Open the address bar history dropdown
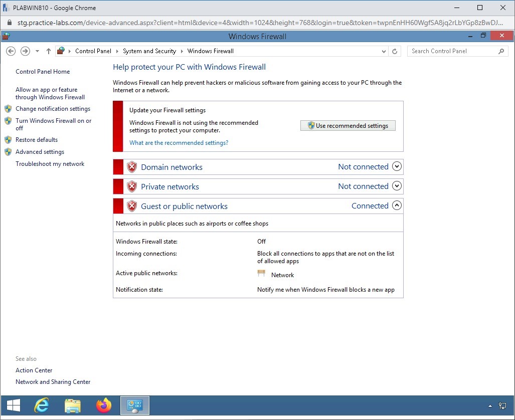This screenshot has height=420, width=515. [x=384, y=51]
